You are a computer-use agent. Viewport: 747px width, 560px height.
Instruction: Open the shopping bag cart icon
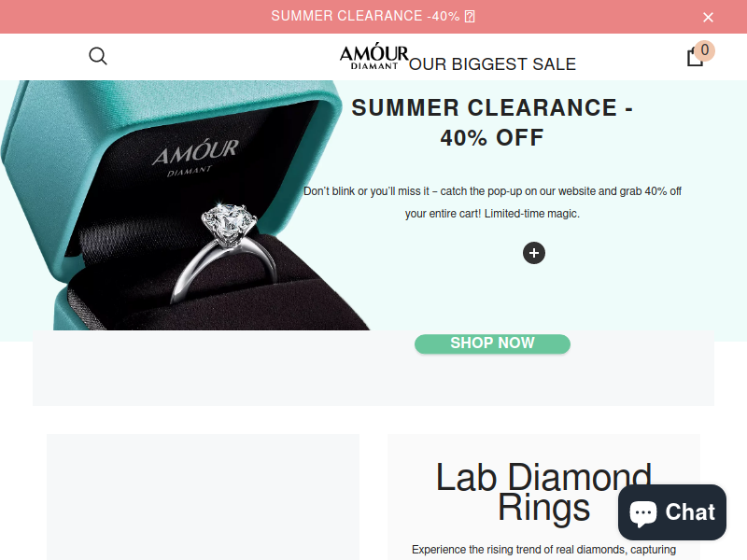point(695,58)
